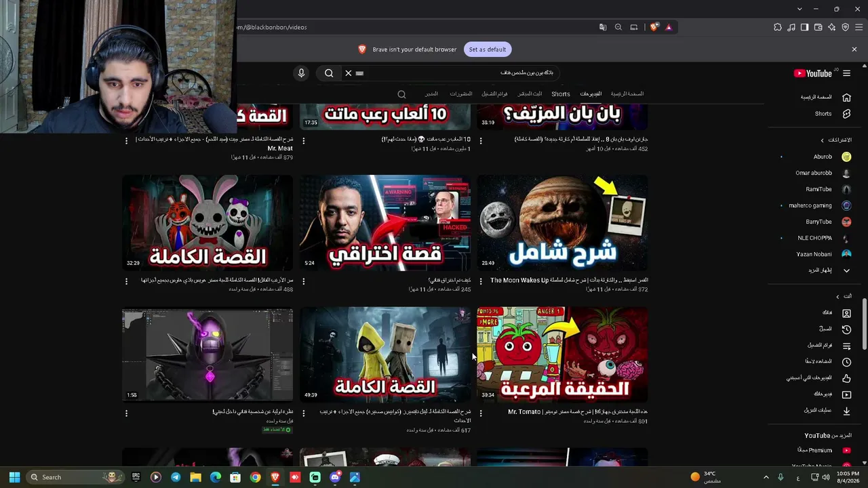Open the Brave Shields lion icon
The height and width of the screenshot is (488, 868).
point(654,27)
